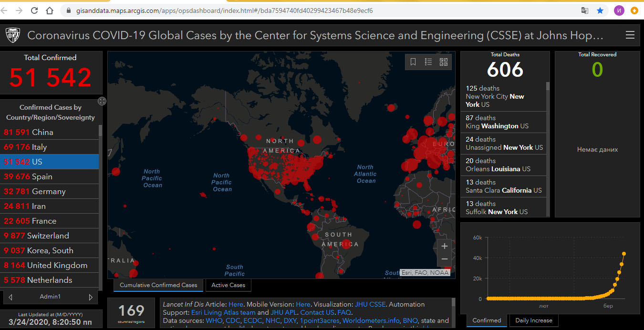Select the Cumulative Confirmed Cases tab
The image size is (644, 330).
pyautogui.click(x=158, y=285)
